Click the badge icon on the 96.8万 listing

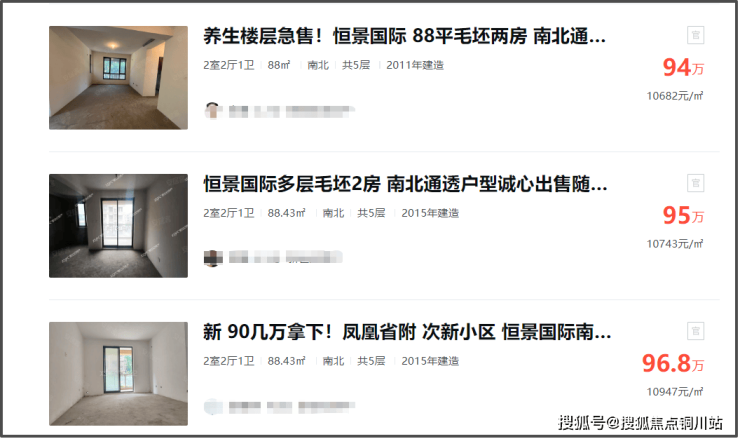pyautogui.click(x=695, y=331)
